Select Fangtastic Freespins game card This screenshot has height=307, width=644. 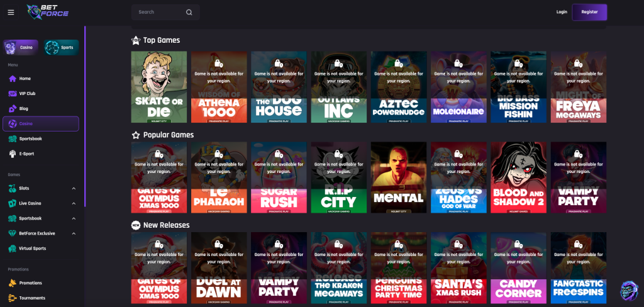(579, 268)
